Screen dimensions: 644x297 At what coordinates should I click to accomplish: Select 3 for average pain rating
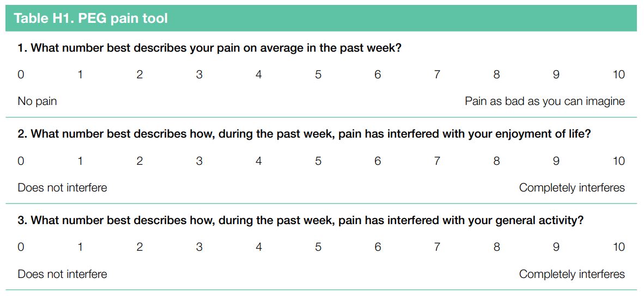click(x=199, y=75)
